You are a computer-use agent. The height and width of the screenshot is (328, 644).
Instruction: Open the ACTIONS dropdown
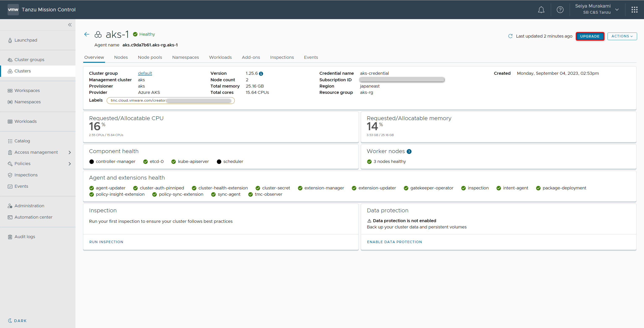coord(622,36)
